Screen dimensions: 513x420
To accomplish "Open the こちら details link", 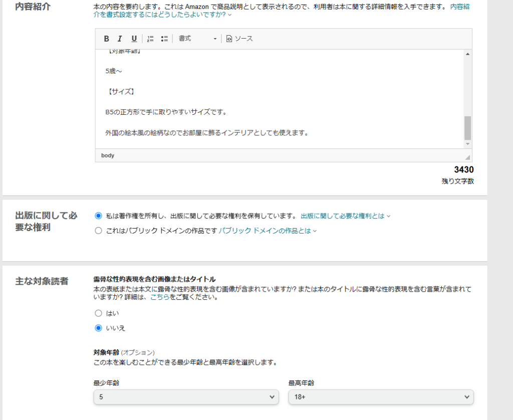I will tap(160, 297).
